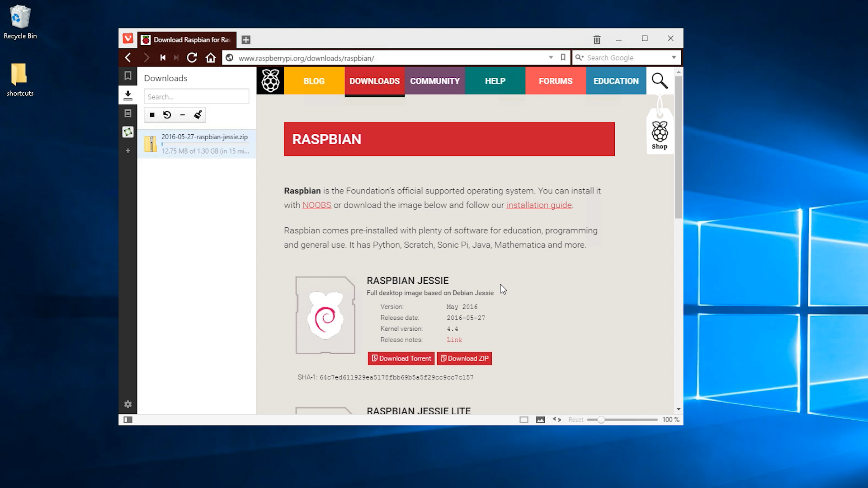
Task: Click the rewind history icon
Action: pyautogui.click(x=163, y=58)
